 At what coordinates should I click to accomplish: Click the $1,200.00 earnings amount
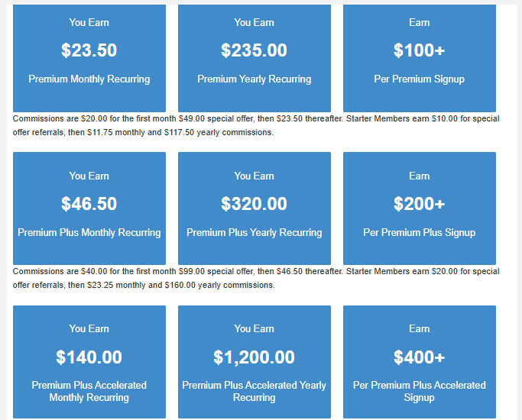pos(254,357)
